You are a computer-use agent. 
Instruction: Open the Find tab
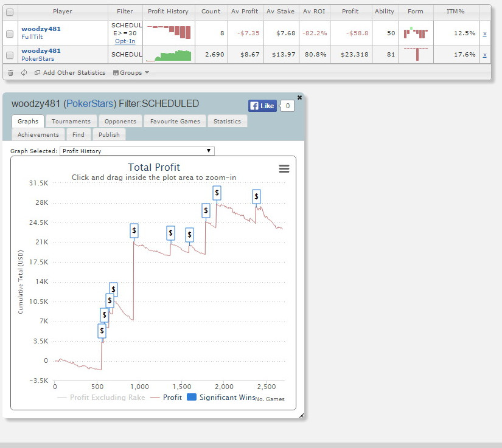[x=78, y=134]
